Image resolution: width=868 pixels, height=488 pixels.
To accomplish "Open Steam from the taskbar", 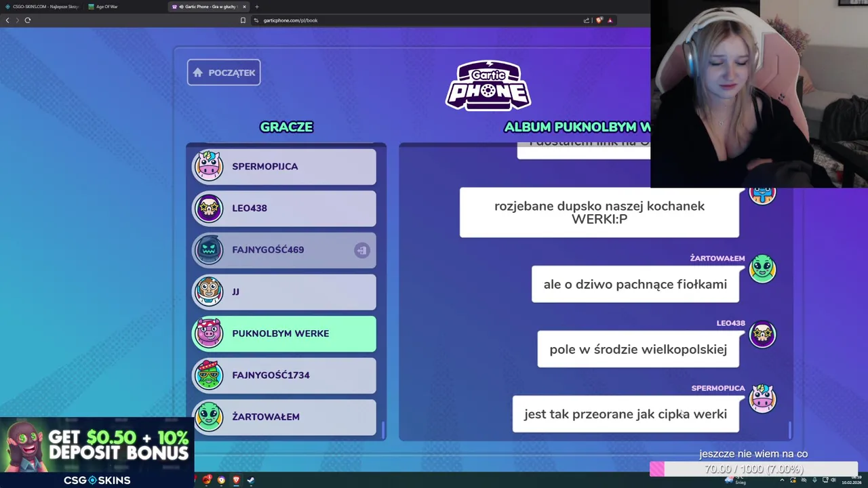I will [250, 480].
